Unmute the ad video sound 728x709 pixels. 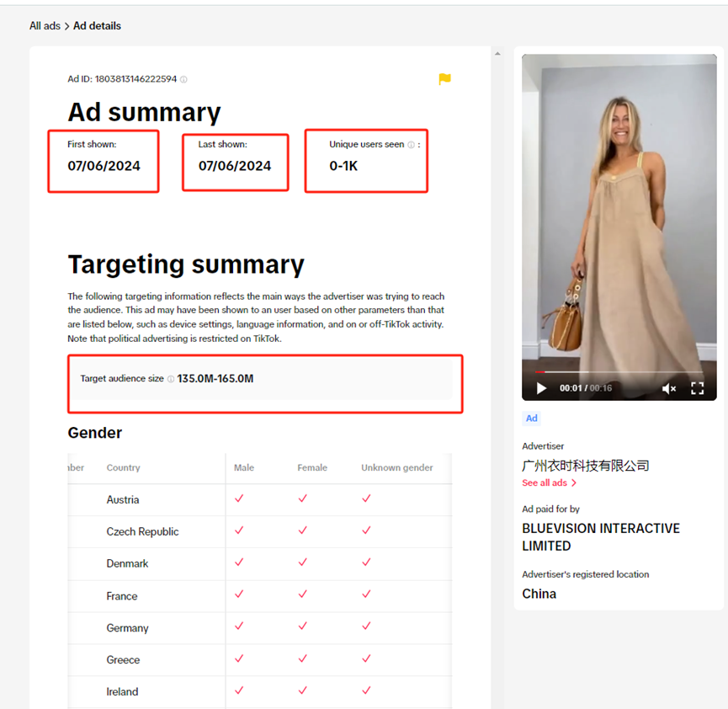pos(668,388)
